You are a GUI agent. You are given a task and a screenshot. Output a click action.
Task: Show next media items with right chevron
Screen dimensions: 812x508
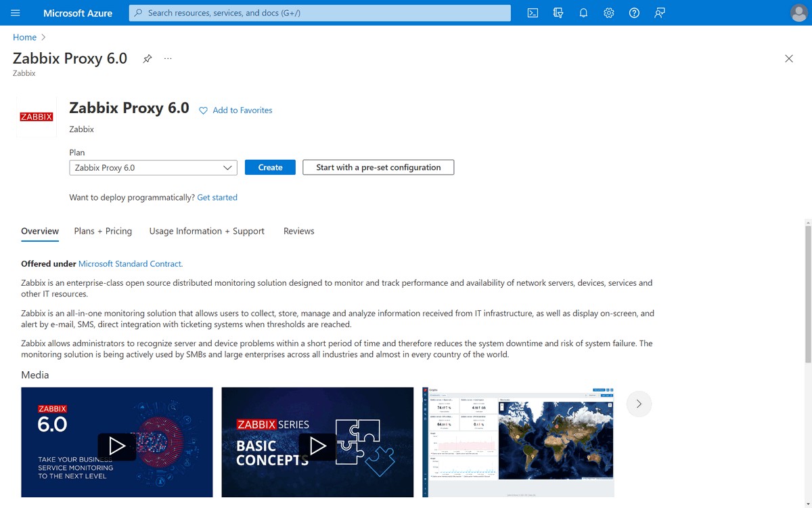pos(638,404)
